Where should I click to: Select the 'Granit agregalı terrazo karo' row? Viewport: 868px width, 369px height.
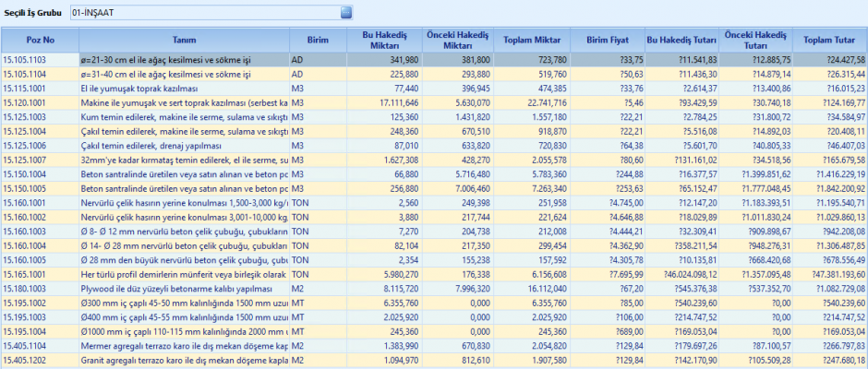tap(183, 361)
